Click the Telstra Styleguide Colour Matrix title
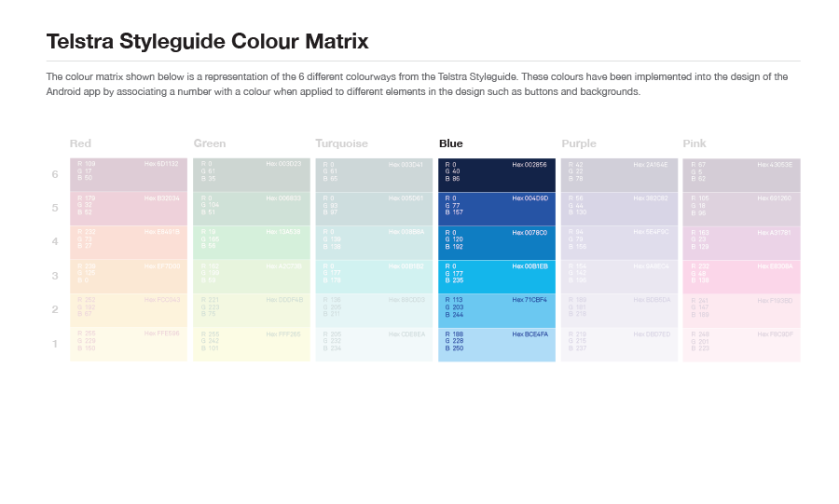839x504 pixels. click(x=208, y=41)
